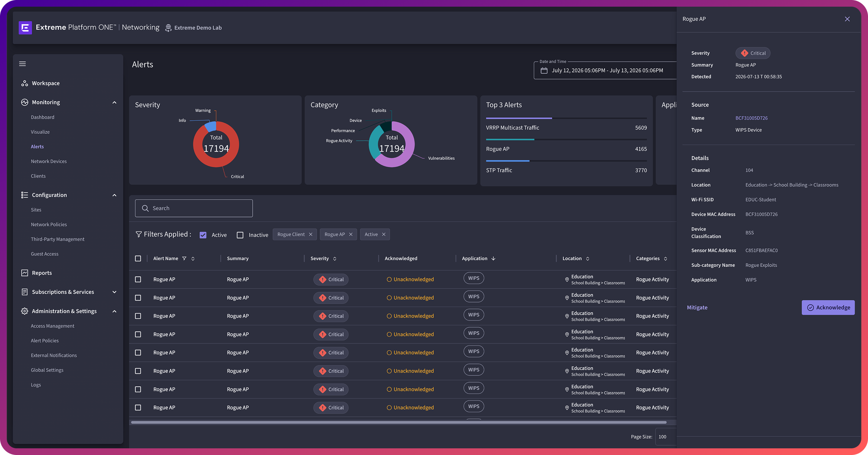The height and width of the screenshot is (455, 868).
Task: Open Network Policies in sidebar
Action: point(49,225)
